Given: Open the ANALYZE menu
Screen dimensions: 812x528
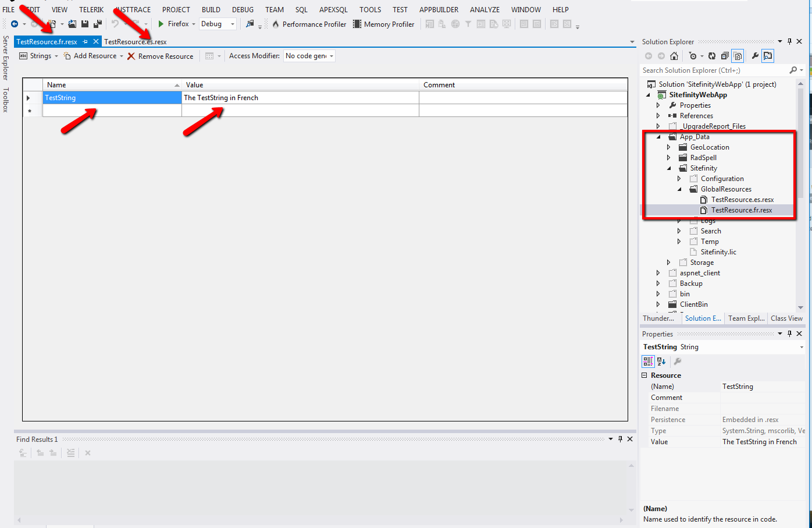Looking at the screenshot, I should tap(485, 9).
